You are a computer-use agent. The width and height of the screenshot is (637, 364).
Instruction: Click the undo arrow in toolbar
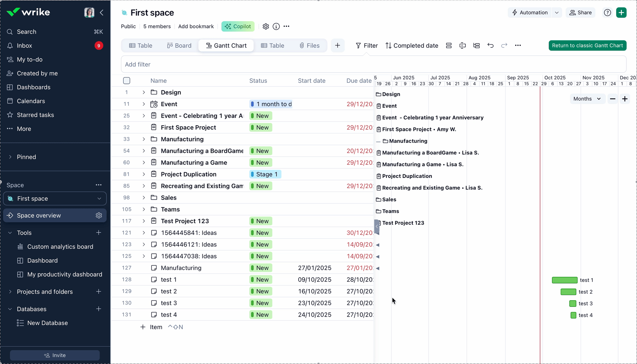pos(490,45)
